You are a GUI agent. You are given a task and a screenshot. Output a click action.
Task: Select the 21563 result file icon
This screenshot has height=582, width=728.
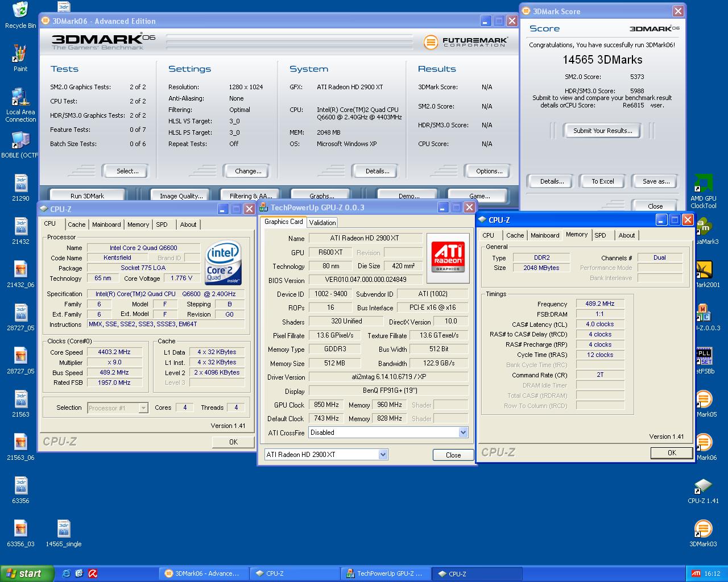[x=20, y=405]
